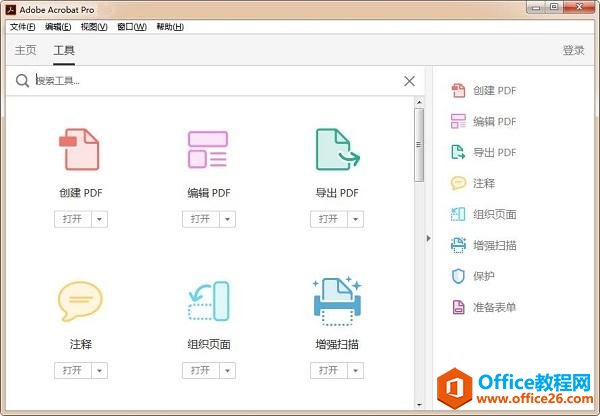Click the search magnifier icon

point(22,81)
